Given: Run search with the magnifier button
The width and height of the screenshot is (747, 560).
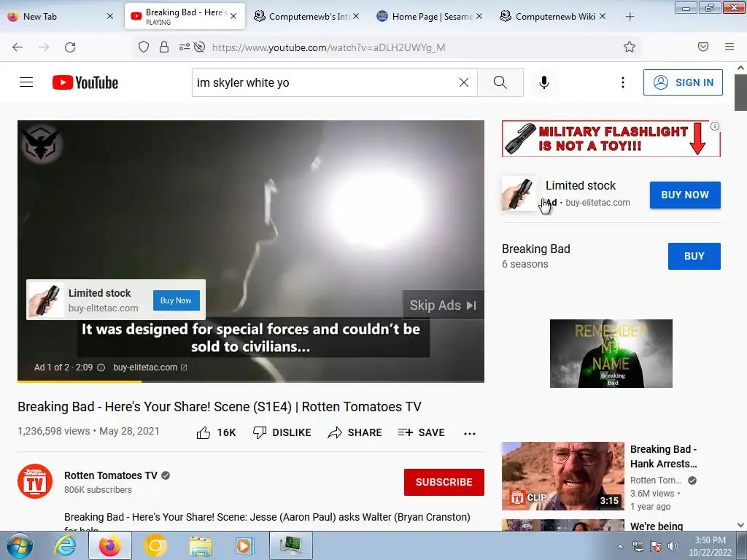Looking at the screenshot, I should (x=500, y=82).
